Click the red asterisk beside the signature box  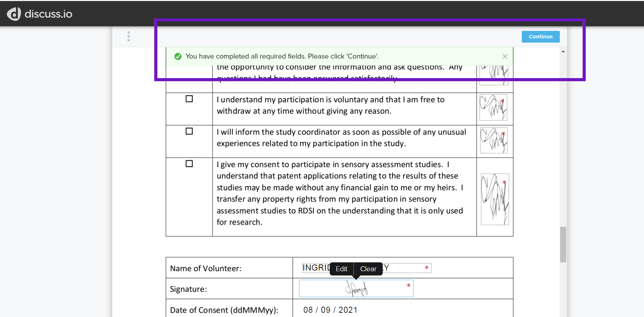[408, 285]
